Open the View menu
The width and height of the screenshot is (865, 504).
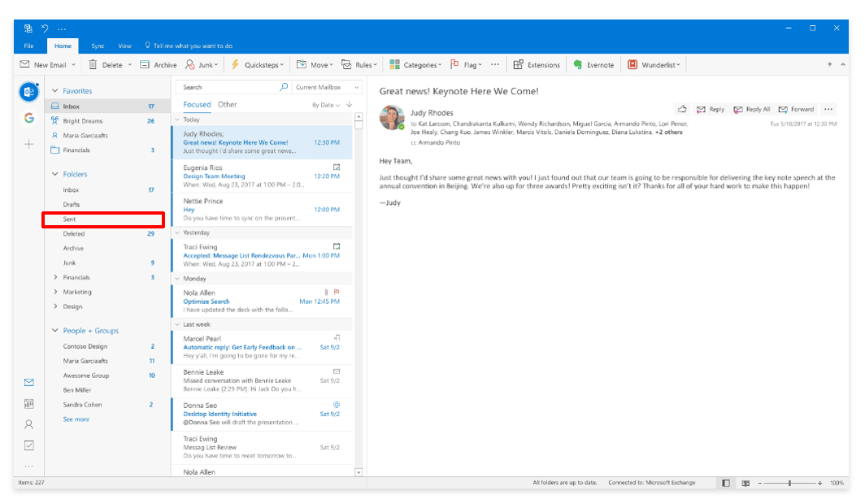pos(124,46)
